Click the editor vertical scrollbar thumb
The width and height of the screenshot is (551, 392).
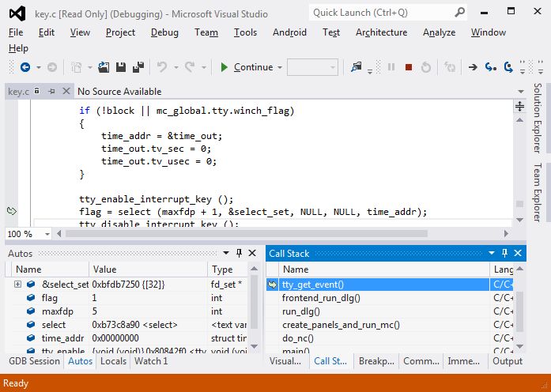click(x=519, y=204)
